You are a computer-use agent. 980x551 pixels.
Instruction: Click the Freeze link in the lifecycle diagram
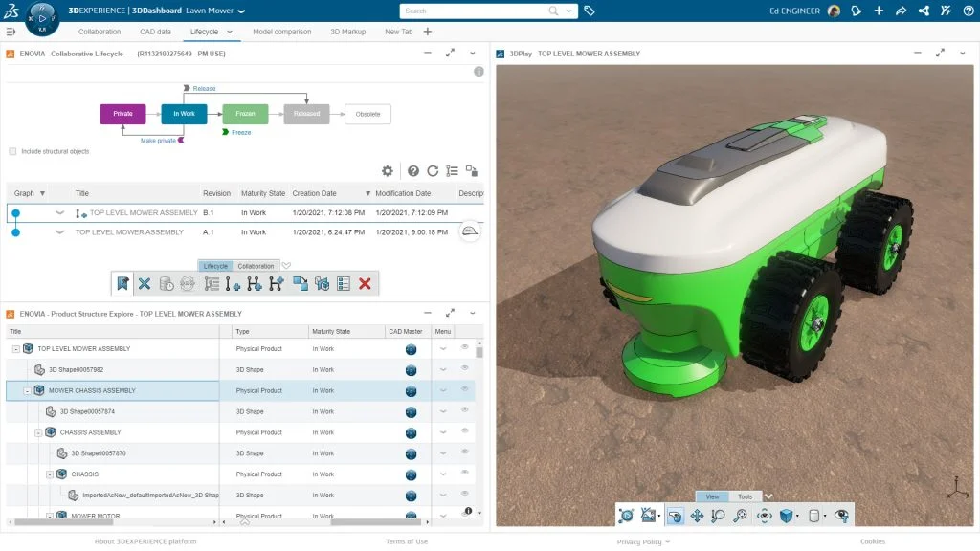(242, 133)
